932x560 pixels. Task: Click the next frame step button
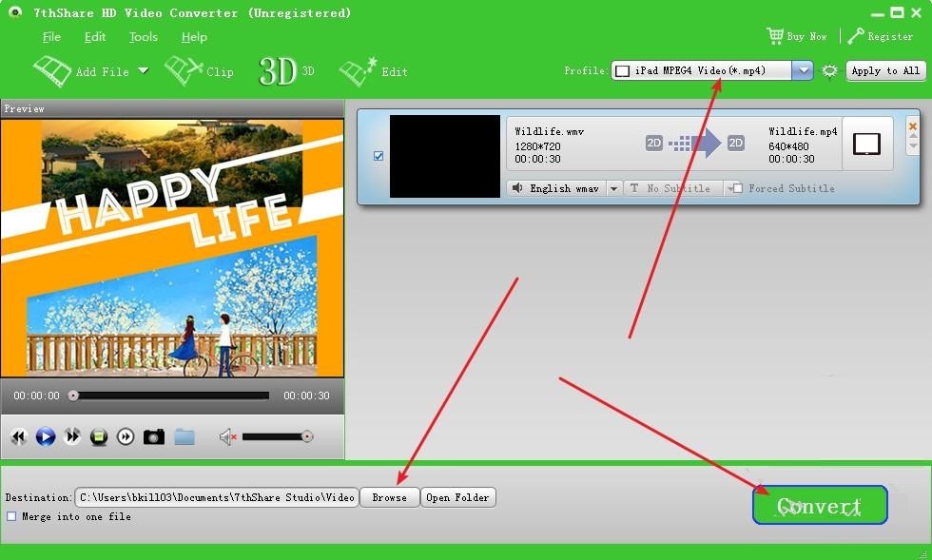[126, 437]
